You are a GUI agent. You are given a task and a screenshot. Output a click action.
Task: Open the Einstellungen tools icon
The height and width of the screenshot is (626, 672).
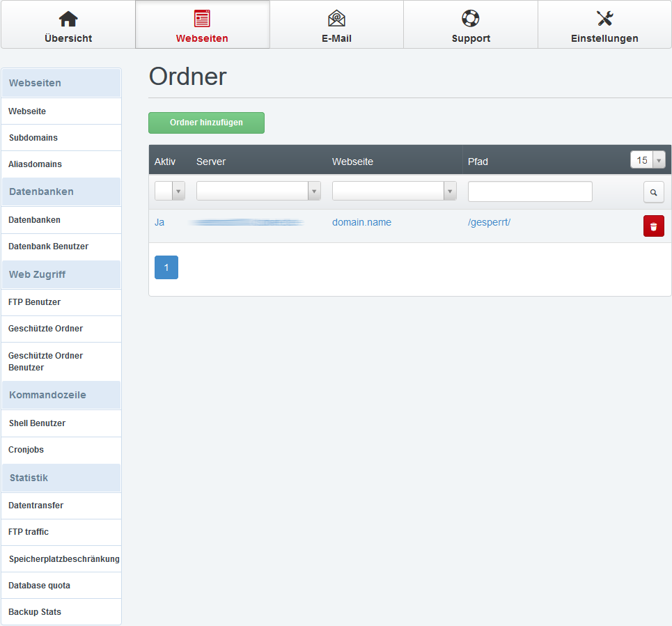coord(604,19)
